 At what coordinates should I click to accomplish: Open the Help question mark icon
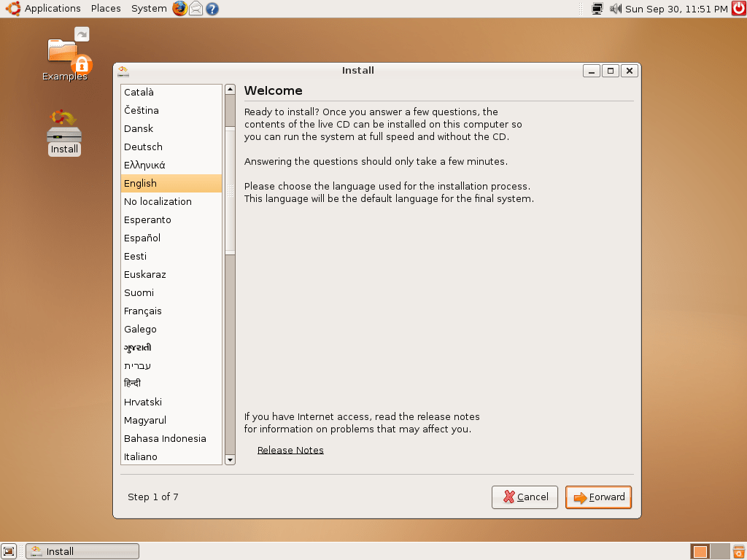pyautogui.click(x=212, y=9)
